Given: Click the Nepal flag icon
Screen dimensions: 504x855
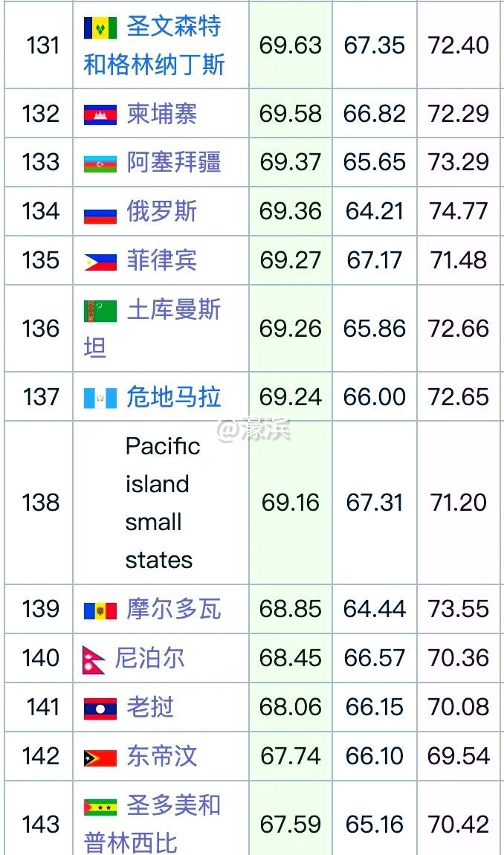Looking at the screenshot, I should click(x=94, y=659).
